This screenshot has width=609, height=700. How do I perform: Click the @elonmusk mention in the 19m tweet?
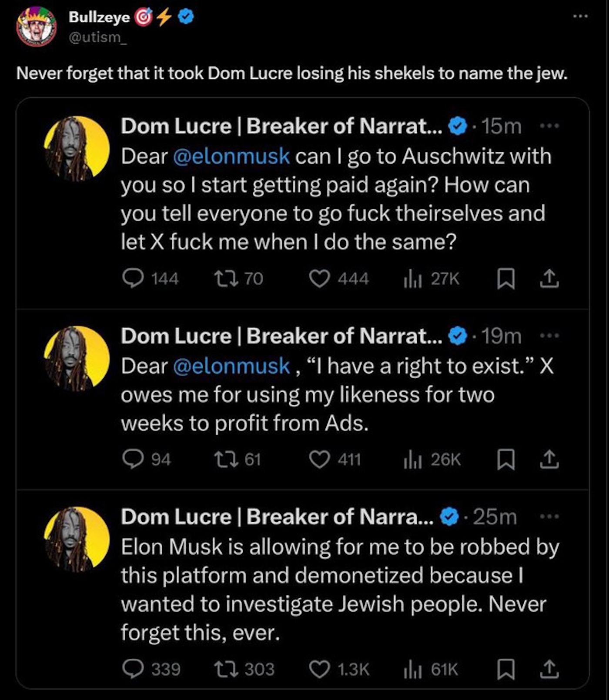click(231, 366)
